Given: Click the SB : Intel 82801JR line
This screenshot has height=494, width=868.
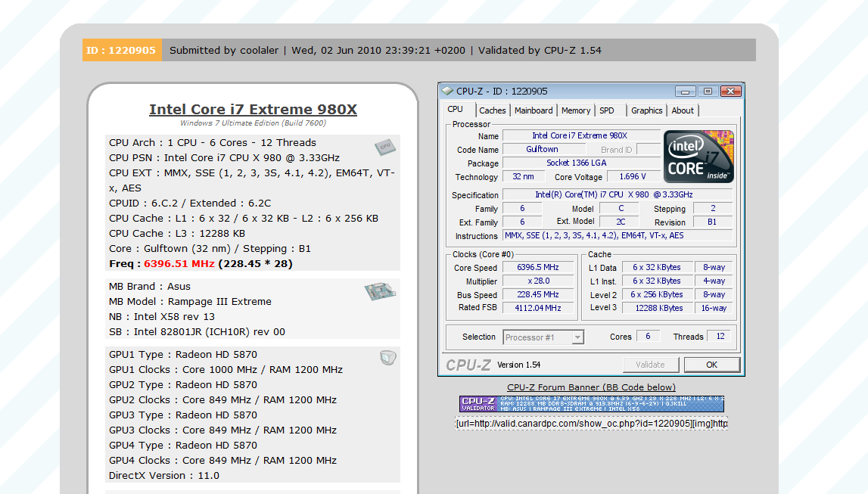Looking at the screenshot, I should coord(197,332).
